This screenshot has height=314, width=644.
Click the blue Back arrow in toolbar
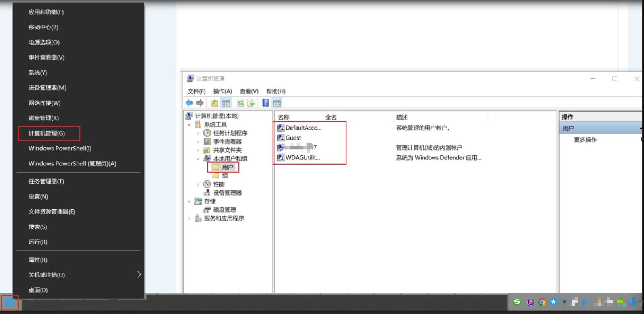[189, 103]
